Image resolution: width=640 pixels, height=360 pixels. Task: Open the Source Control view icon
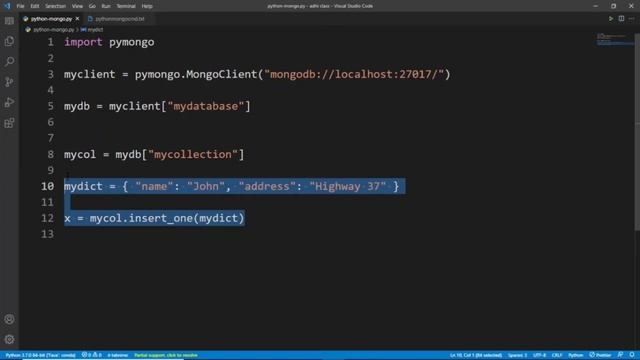[9, 82]
